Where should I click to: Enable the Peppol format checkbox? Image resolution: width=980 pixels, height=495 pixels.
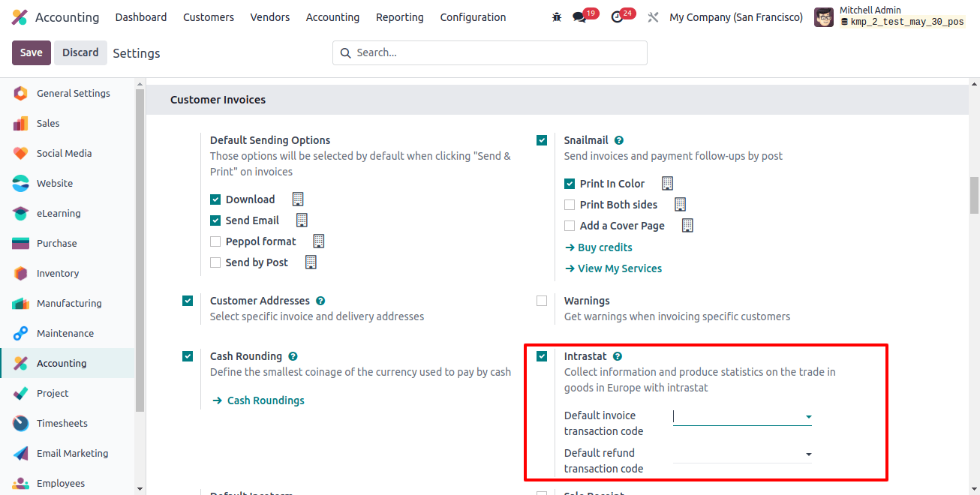(215, 241)
